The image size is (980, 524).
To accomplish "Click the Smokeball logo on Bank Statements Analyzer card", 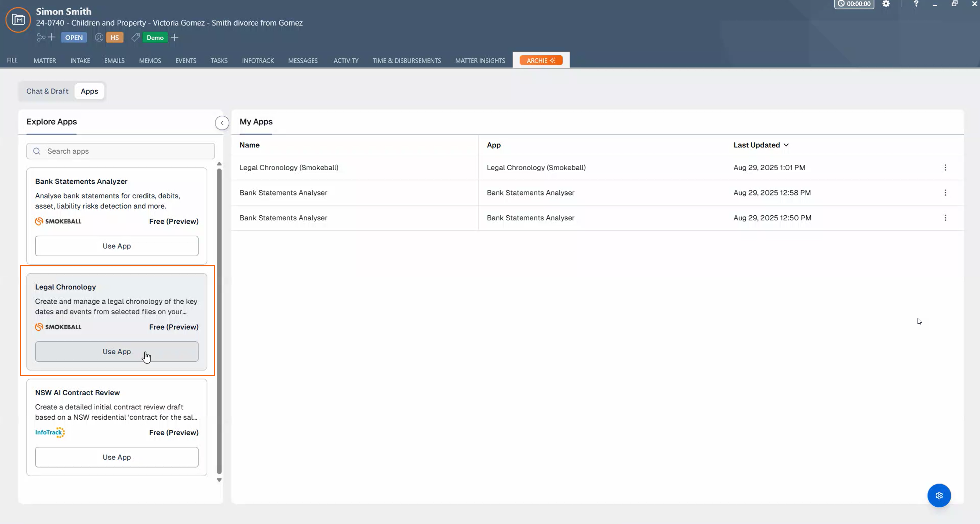I will (58, 221).
